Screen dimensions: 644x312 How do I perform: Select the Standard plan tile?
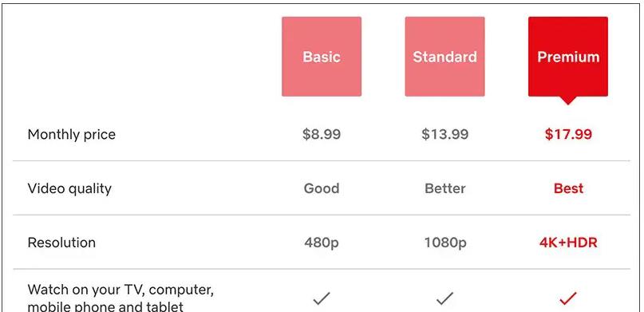pos(444,57)
